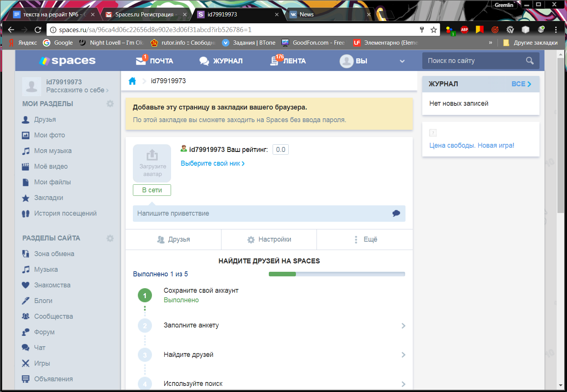Click the greeting speech bubble icon

point(396,213)
